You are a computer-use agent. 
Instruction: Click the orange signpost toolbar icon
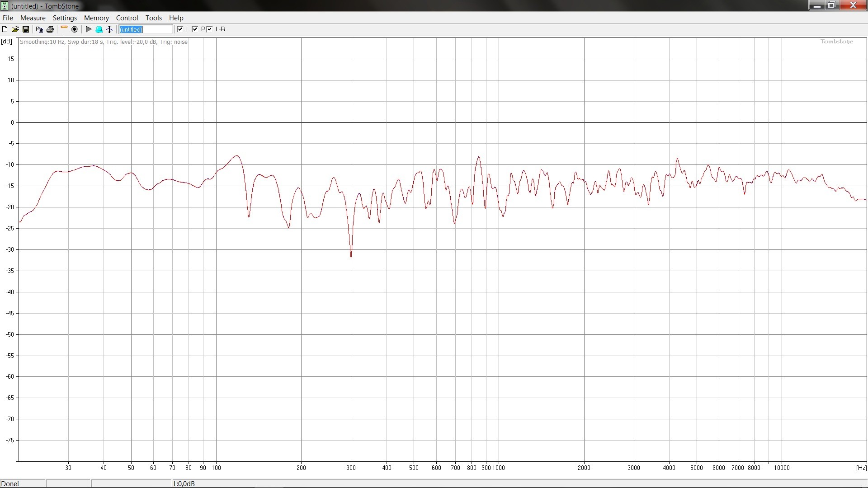coord(64,29)
